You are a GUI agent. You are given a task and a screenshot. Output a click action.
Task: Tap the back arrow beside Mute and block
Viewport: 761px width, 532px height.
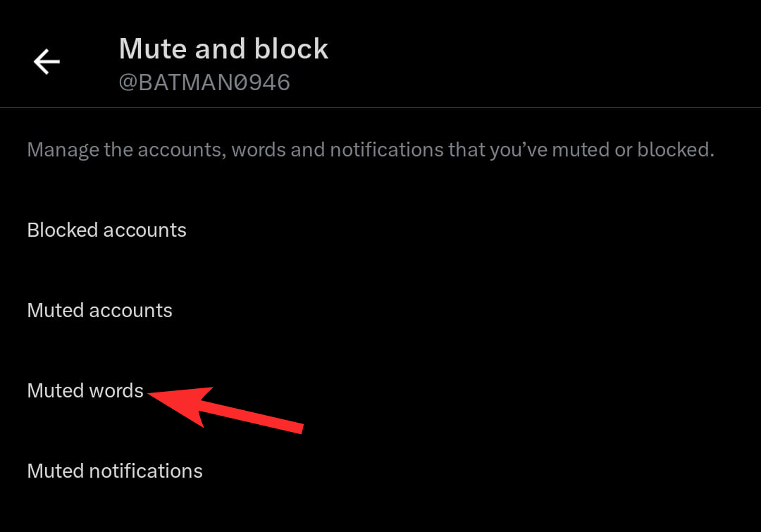pos(47,62)
